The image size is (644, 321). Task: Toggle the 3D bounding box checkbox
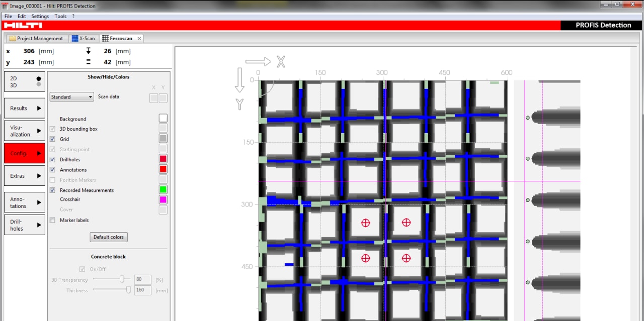53,129
